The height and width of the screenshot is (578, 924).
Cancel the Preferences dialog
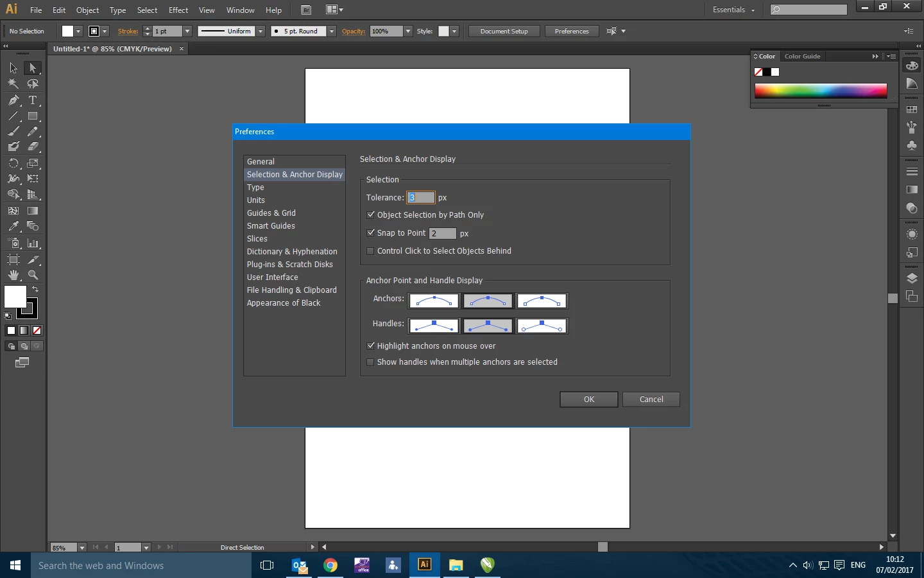pos(651,399)
